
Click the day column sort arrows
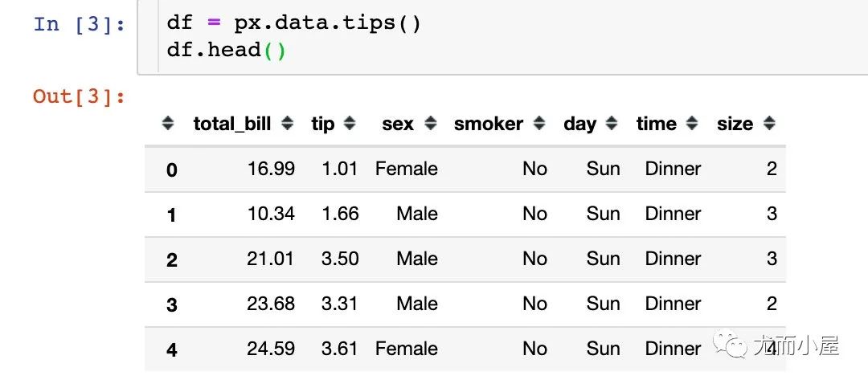612,124
